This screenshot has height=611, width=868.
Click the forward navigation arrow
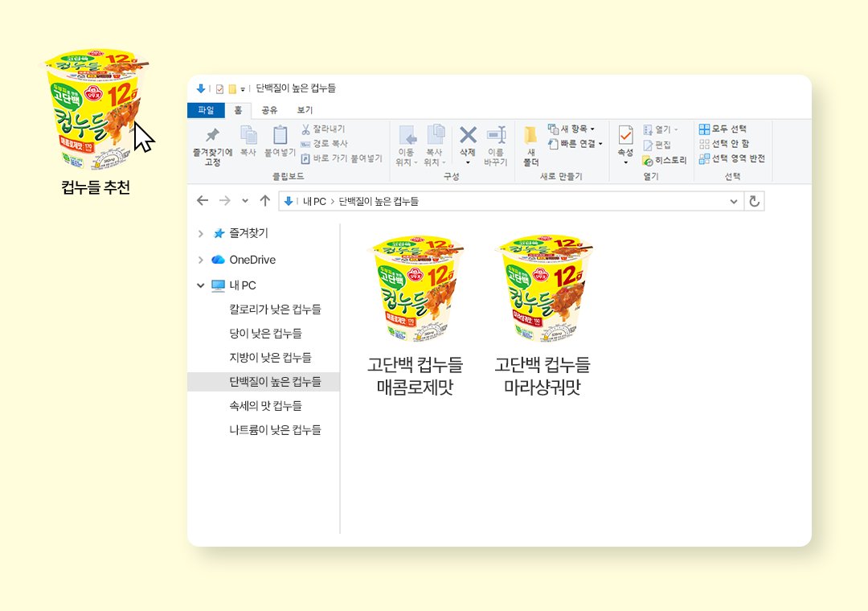click(x=225, y=200)
